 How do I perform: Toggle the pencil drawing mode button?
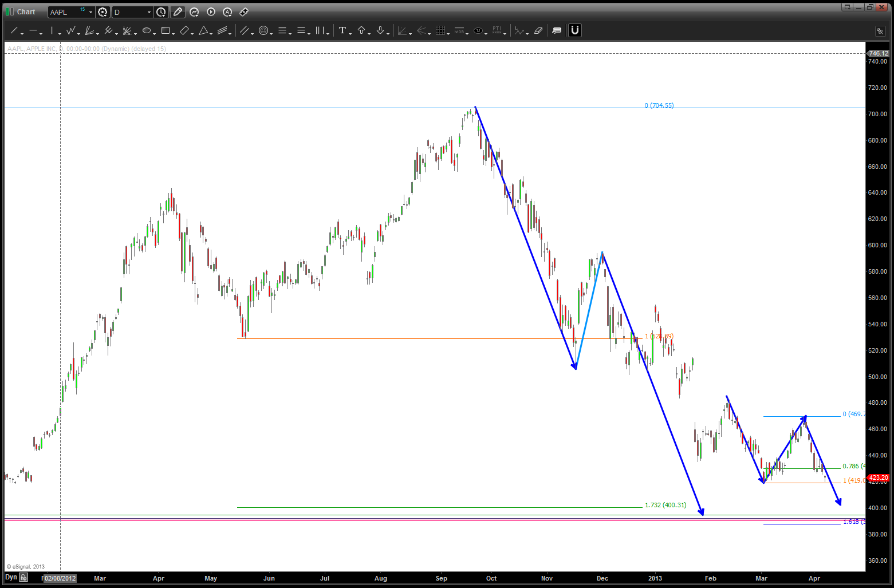[178, 12]
